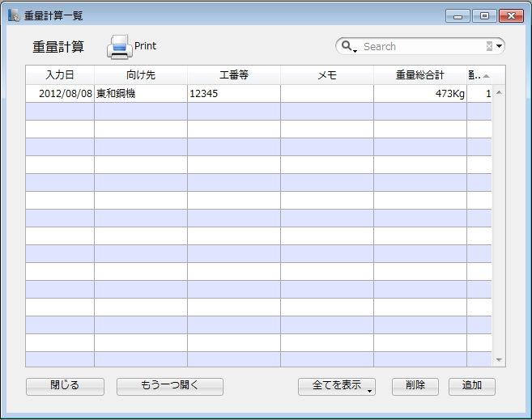Expand the 全てを表示 dropdown button
The image size is (532, 420).
369,390
